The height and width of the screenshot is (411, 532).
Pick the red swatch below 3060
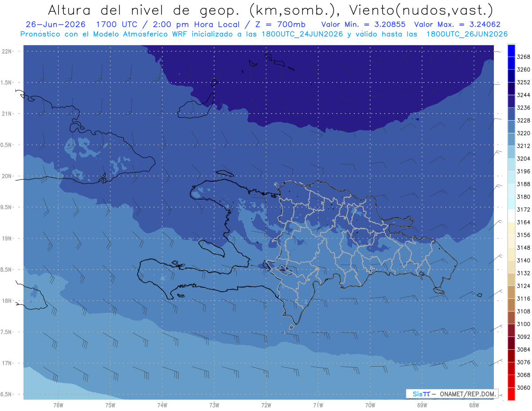point(511,394)
